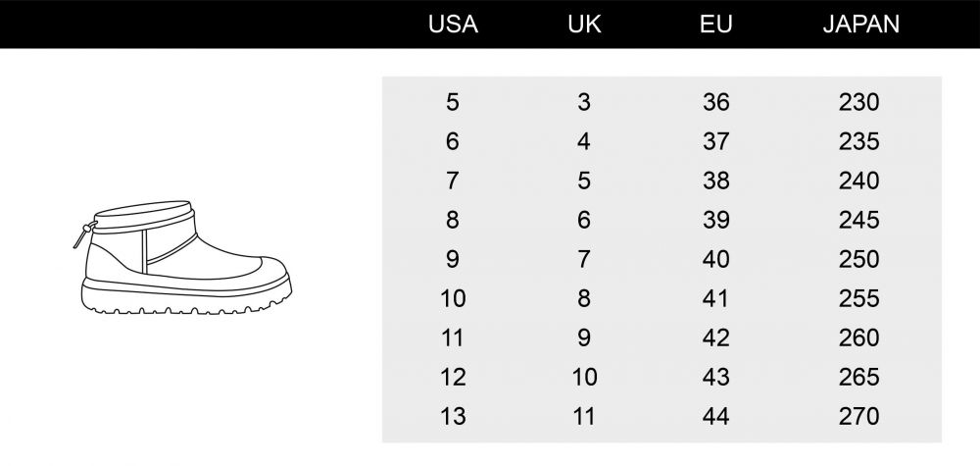Image resolution: width=980 pixels, height=466 pixels.
Task: Select EU size 42
Action: (715, 337)
